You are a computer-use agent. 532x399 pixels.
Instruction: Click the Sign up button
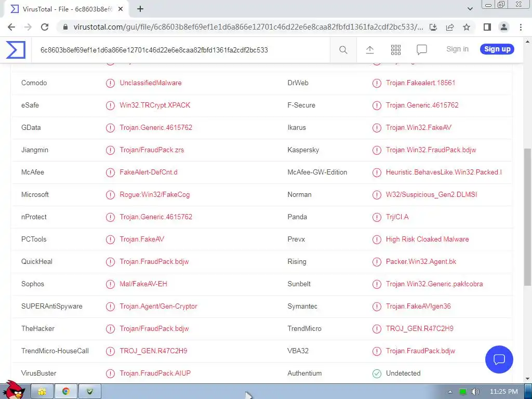coord(497,49)
